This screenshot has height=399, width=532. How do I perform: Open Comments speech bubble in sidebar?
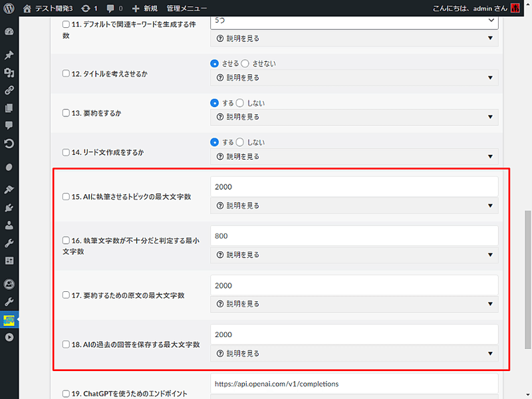click(9, 126)
